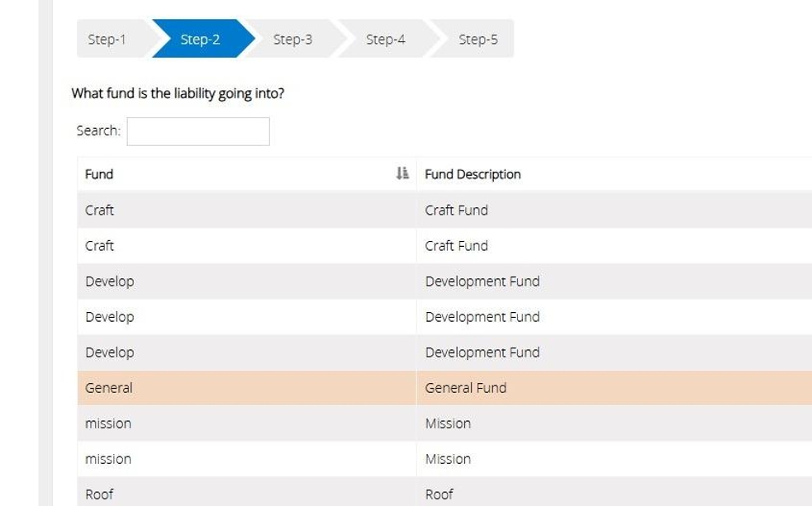Select the second Craft fund cell
The height and width of the screenshot is (506, 812).
pyautogui.click(x=100, y=245)
